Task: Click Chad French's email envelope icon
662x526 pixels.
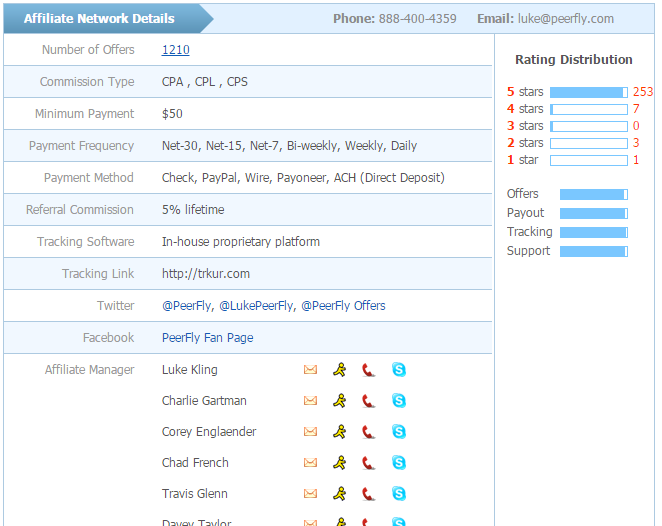Action: pyautogui.click(x=310, y=463)
